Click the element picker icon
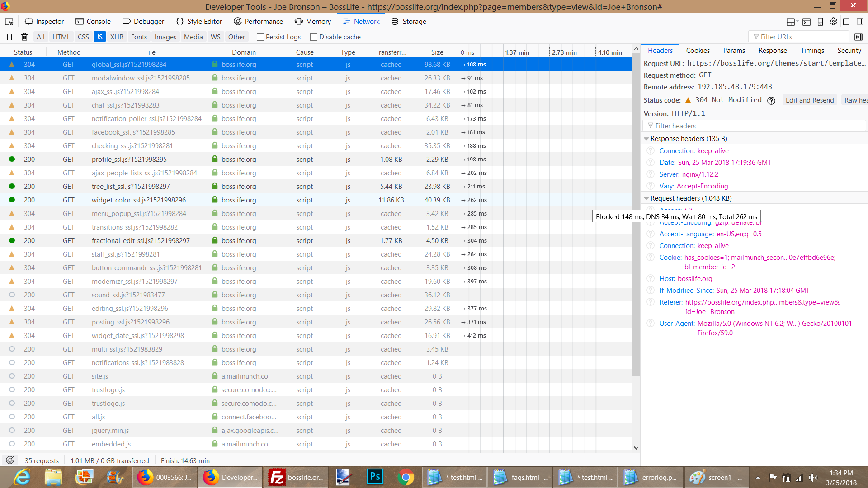Screen dimensions: 868x488 (x=9, y=22)
